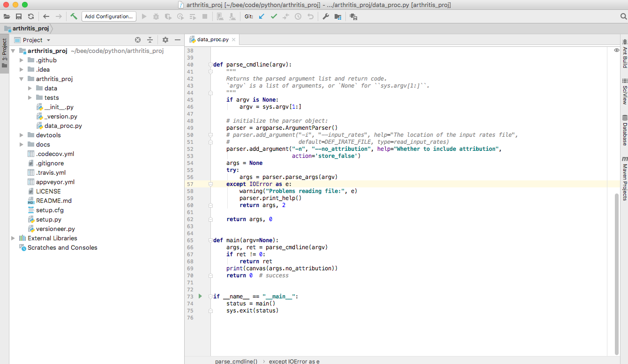The image size is (628, 364).
Task: Click the Debug bug icon
Action: pyautogui.click(x=156, y=16)
